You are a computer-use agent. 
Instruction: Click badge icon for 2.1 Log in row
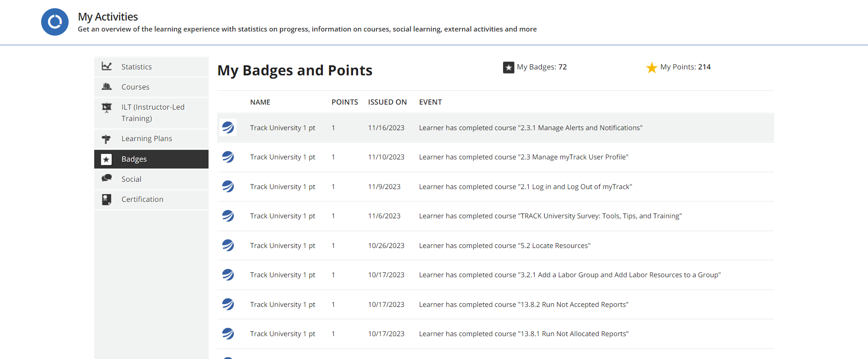pos(228,186)
